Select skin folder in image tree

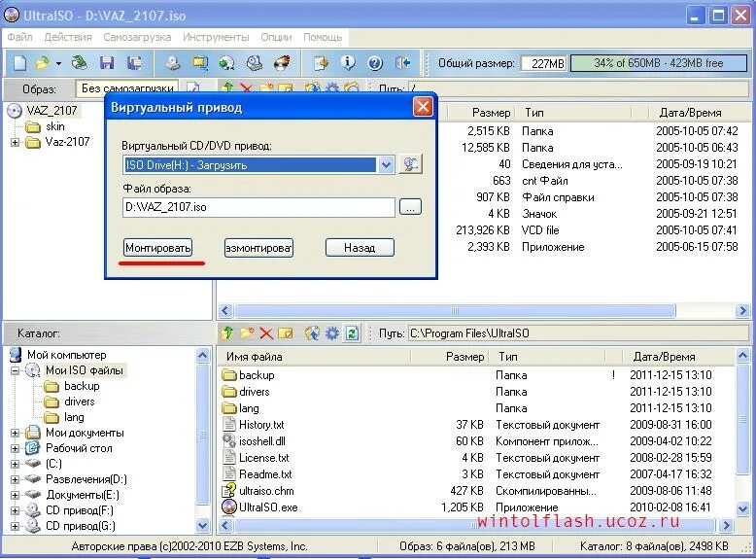click(x=55, y=126)
